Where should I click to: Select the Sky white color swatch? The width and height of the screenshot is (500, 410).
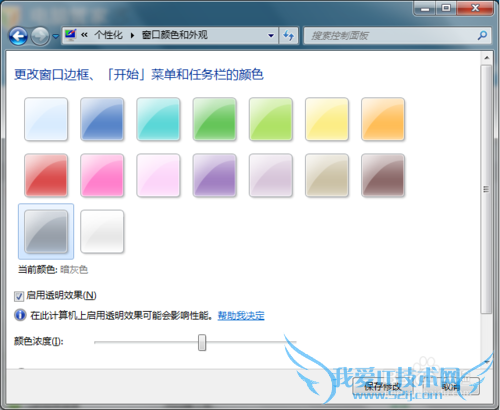pos(46,119)
